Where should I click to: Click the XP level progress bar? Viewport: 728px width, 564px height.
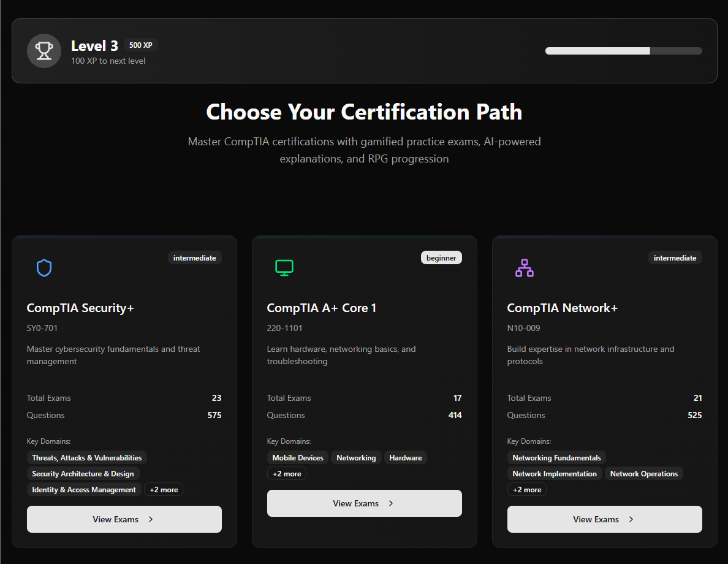(623, 51)
